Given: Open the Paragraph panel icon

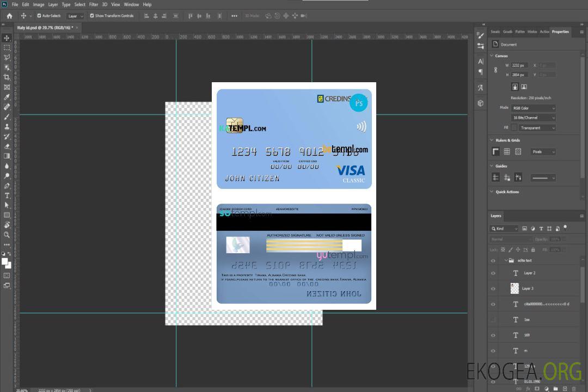Looking at the screenshot, I should tap(481, 72).
